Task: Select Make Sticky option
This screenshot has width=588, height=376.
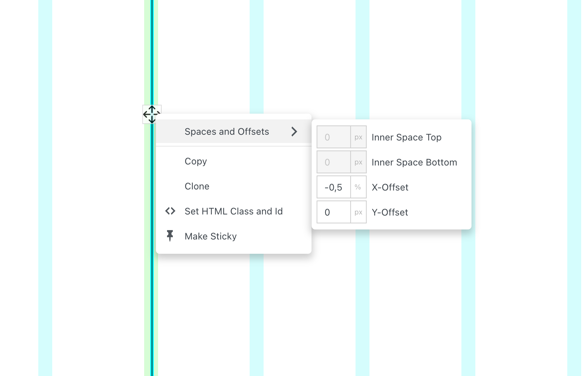Action: [211, 236]
